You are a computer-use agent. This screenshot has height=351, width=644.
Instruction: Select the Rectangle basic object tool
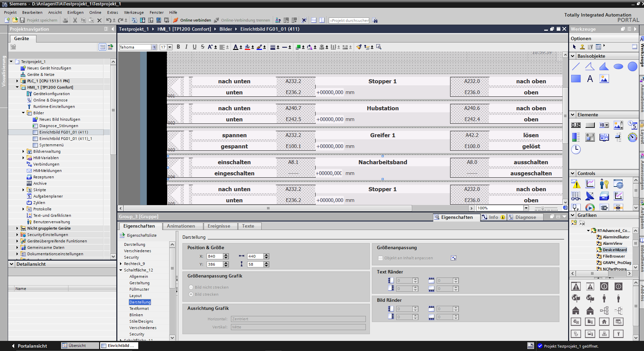[x=576, y=79]
